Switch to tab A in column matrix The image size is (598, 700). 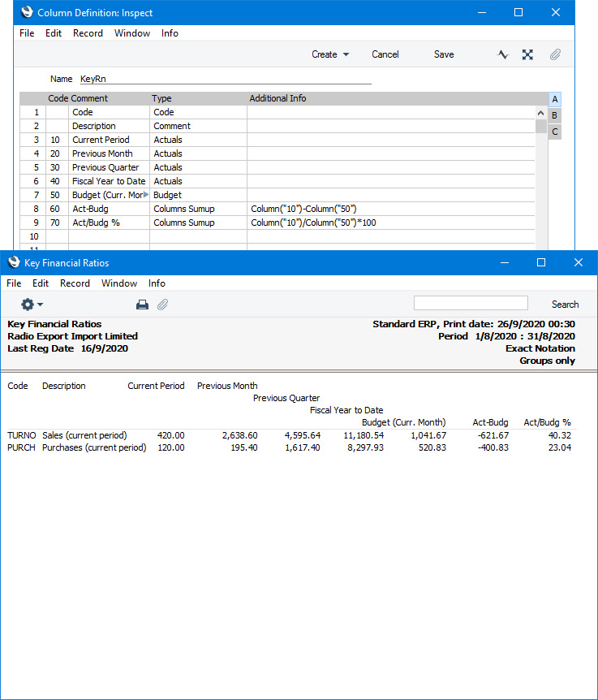[x=555, y=99]
